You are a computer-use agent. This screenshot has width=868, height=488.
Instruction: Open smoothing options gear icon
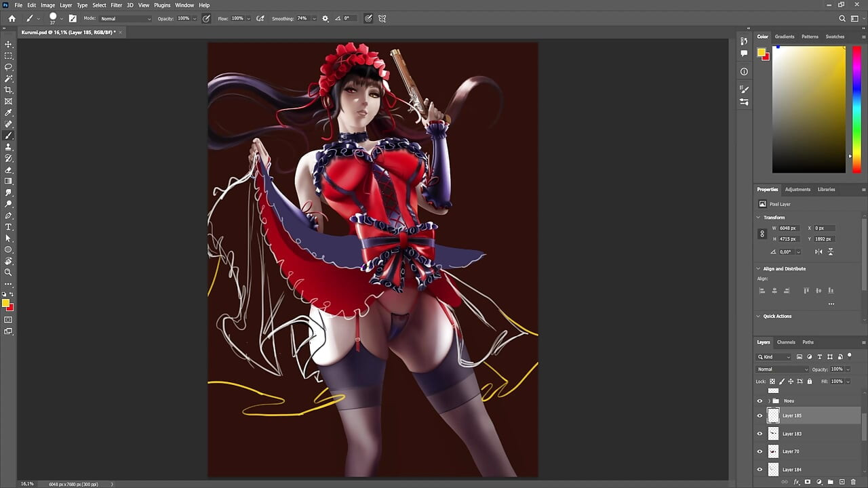(x=325, y=18)
